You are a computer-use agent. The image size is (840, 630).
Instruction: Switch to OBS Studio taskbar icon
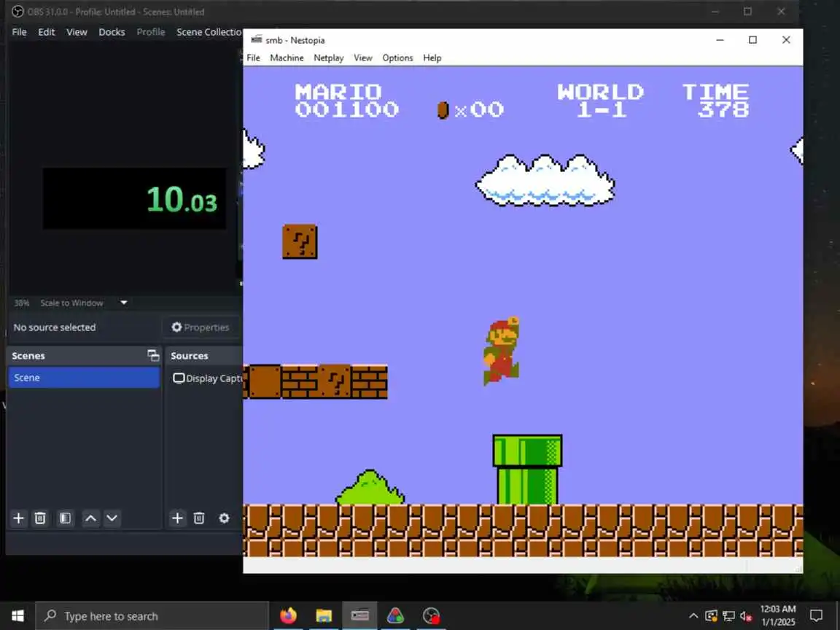pos(431,616)
